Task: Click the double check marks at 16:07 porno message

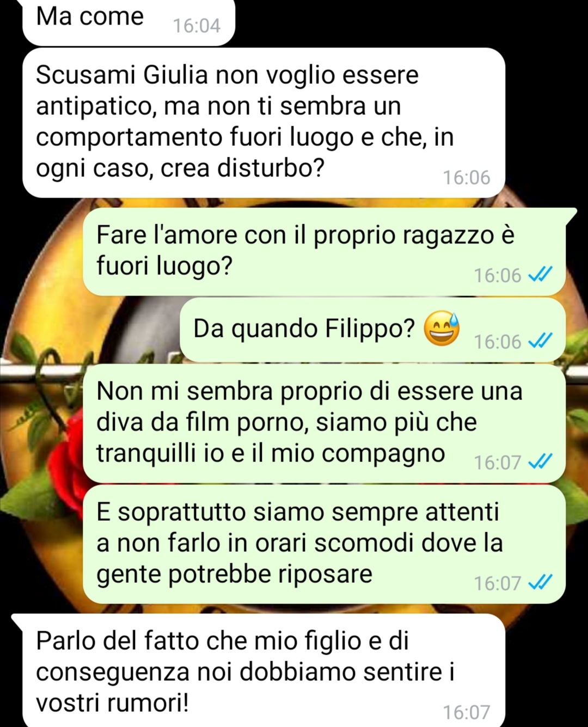Action: coord(541,462)
